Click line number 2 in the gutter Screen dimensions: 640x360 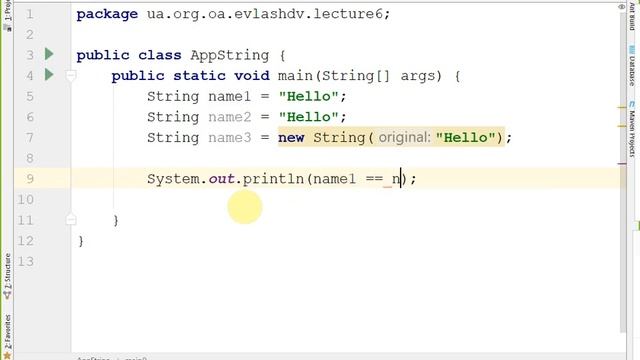click(x=30, y=35)
